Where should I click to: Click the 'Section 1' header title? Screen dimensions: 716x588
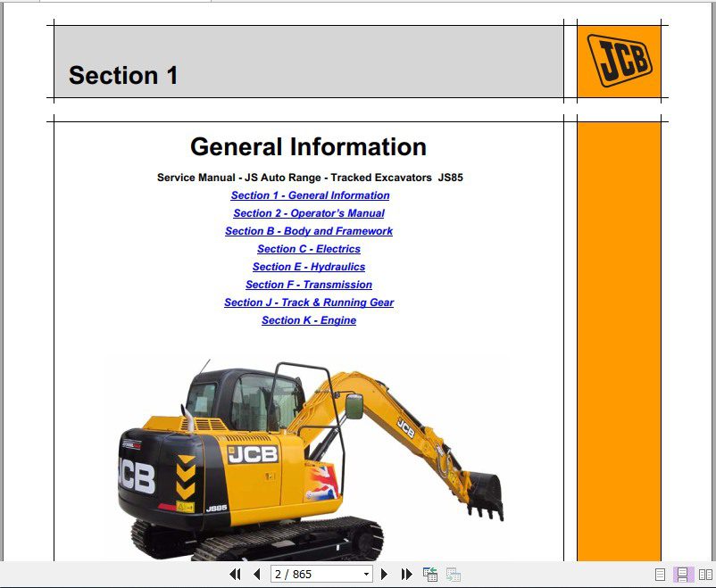pos(123,75)
